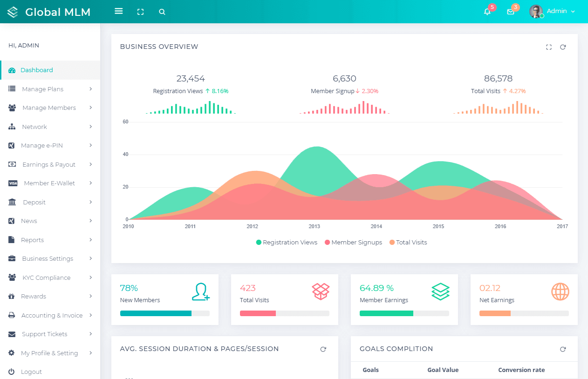Viewport: 588px width, 379px height.
Task: Toggle fullscreen mode from the header icon
Action: click(140, 12)
